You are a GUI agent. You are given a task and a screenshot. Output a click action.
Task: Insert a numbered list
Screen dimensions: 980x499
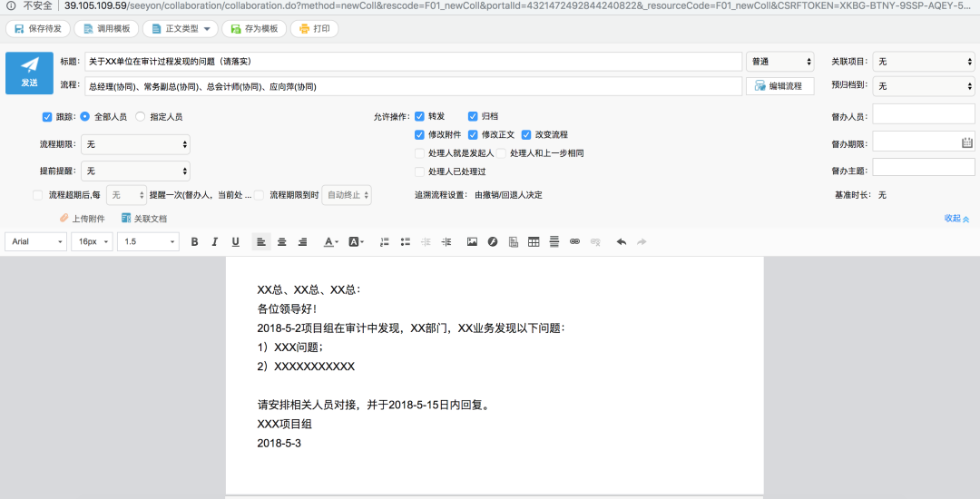pyautogui.click(x=384, y=241)
